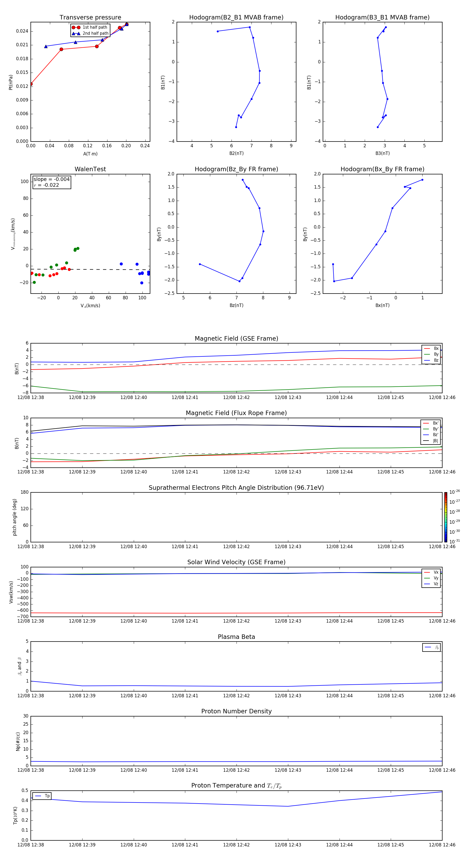Image resolution: width=473 pixels, height=868 pixels.
Task: Select the 'Hodogram(Bz_By FR frame)' title
Action: pyautogui.click(x=236, y=169)
